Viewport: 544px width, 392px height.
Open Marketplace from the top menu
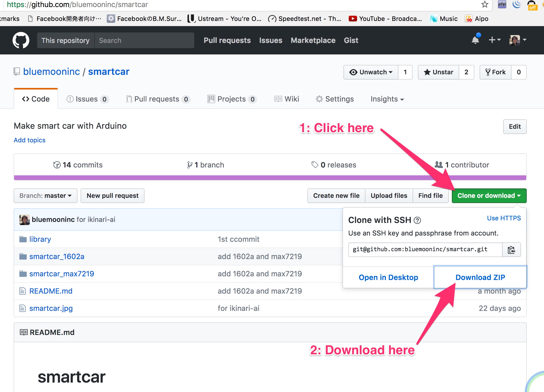(x=313, y=40)
